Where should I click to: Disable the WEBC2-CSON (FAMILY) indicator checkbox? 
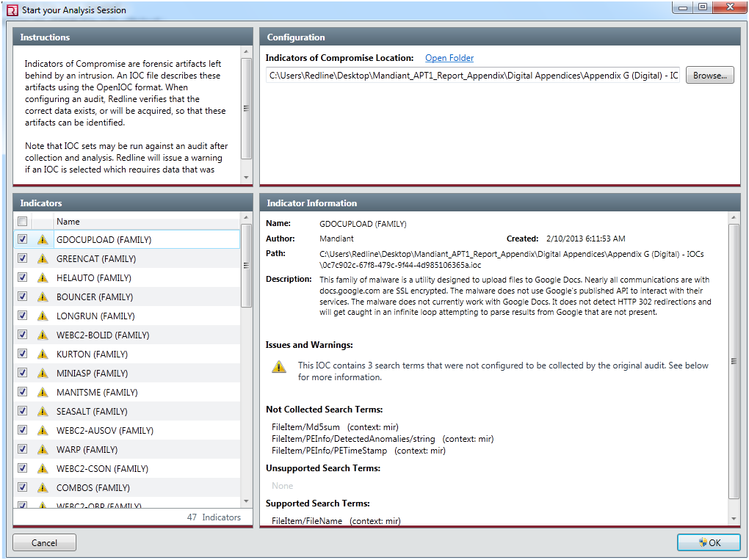[23, 468]
